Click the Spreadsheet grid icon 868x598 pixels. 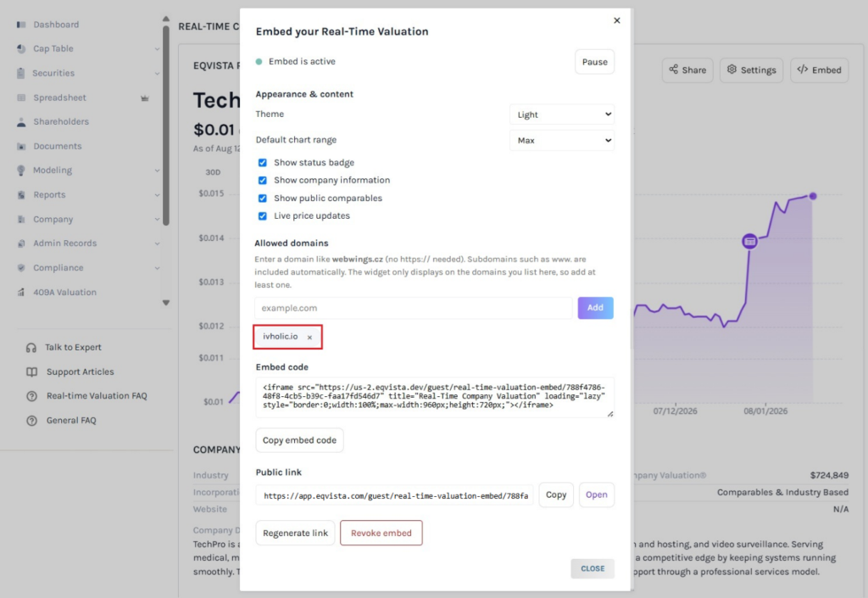(x=21, y=98)
